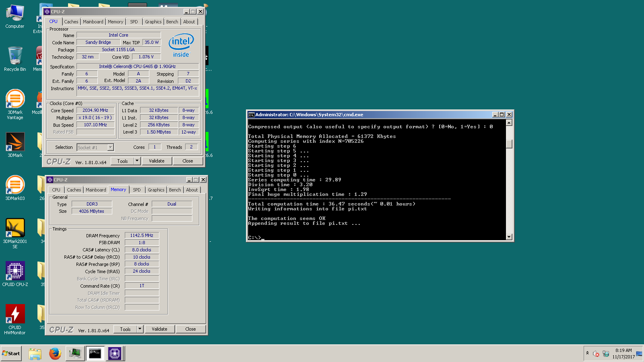This screenshot has width=644, height=362.
Task: Click Close button in upper CPU-Z window
Action: tap(188, 161)
